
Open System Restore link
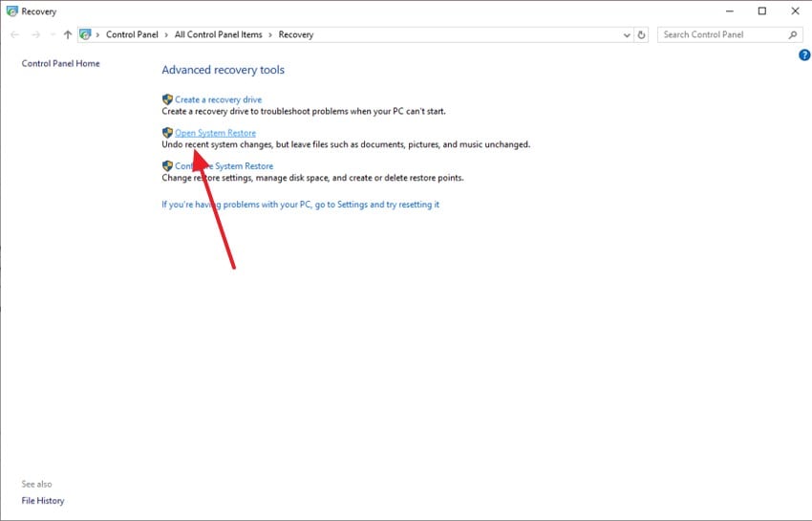coord(216,133)
